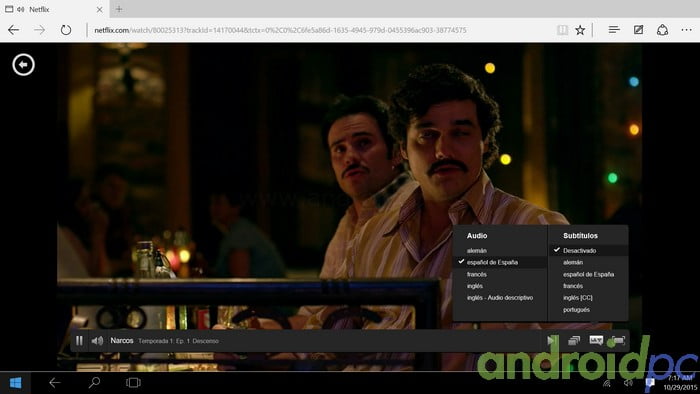Mute the player volume speaker icon

click(97, 341)
